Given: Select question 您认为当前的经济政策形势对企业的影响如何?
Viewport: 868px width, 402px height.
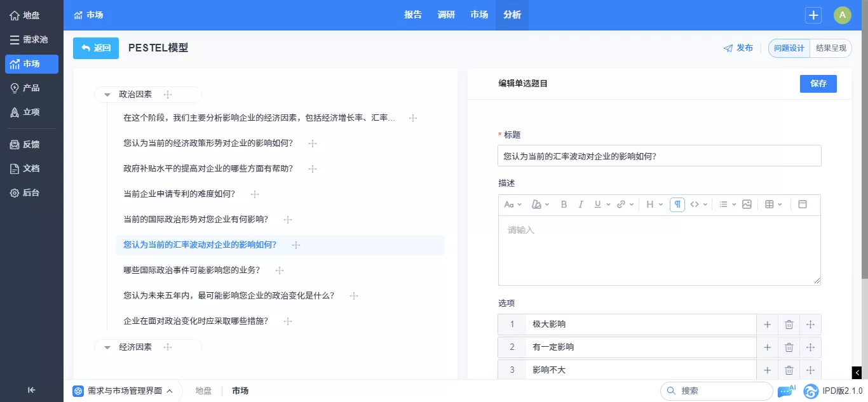Looking at the screenshot, I should coord(208,144).
